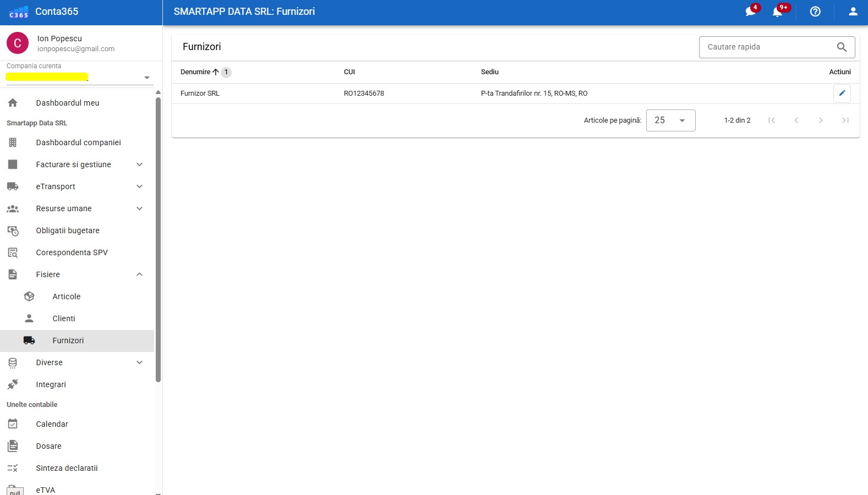Open the chat messages icon with badge 4
Screen dimensions: 868x495
pyautogui.click(x=750, y=12)
